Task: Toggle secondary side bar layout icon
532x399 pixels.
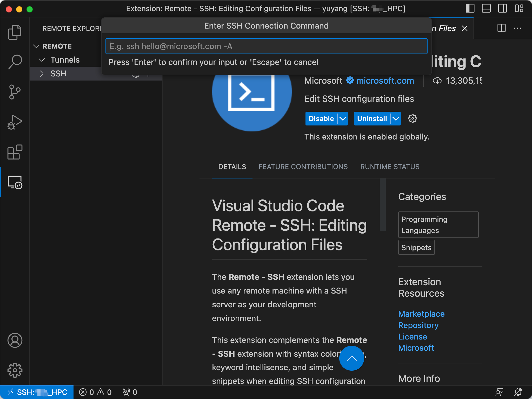Action: click(502, 9)
